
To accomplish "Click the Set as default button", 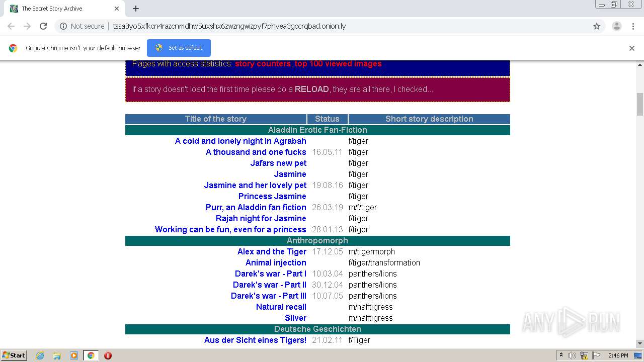I will [179, 48].
